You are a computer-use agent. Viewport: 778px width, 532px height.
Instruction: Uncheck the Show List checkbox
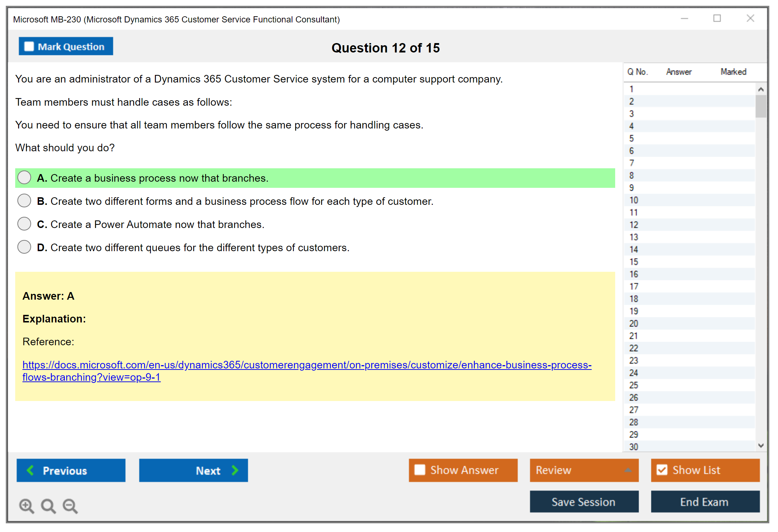[x=662, y=470]
